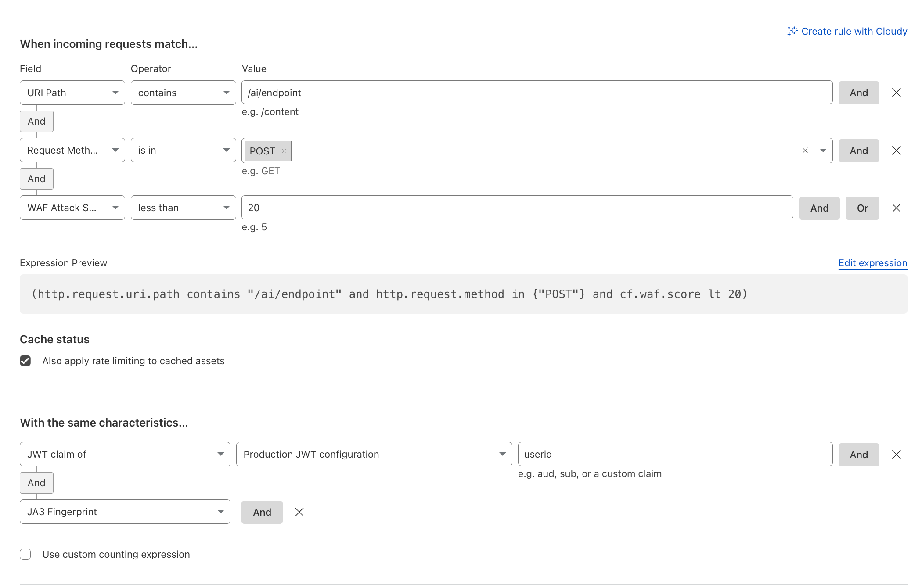Remove the JA3 Fingerprint characteristic
Viewport: 922px width, 588px height.
point(300,512)
